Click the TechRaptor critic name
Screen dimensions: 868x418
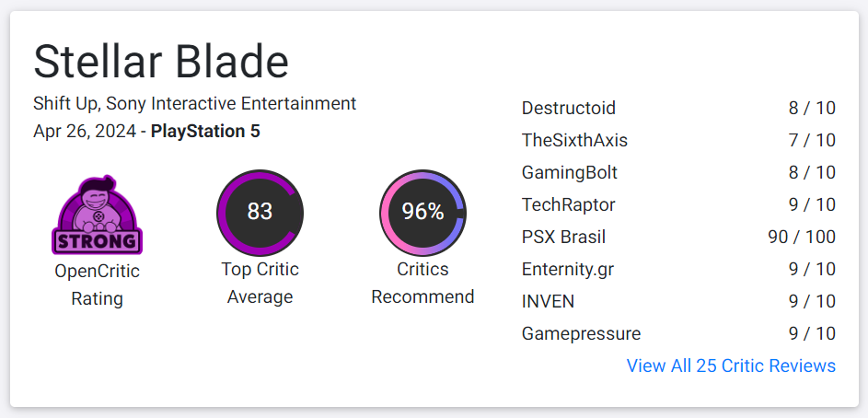click(x=568, y=204)
